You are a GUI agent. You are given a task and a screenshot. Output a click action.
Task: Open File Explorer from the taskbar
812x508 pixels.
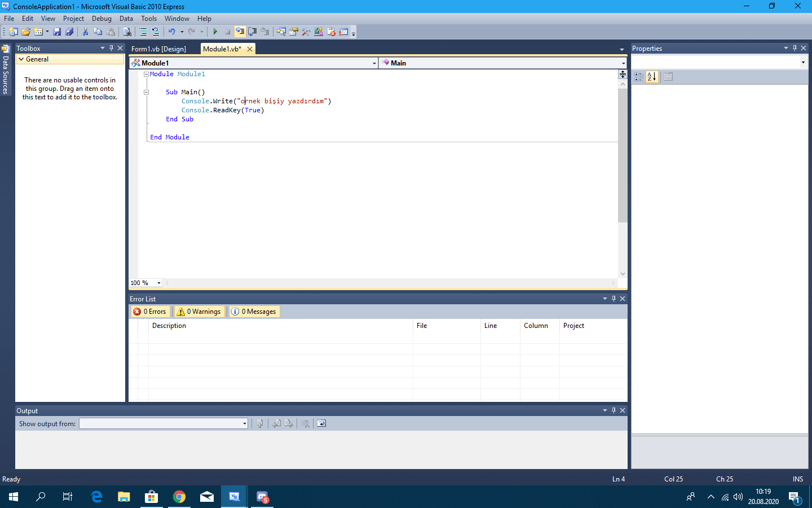pyautogui.click(x=124, y=497)
